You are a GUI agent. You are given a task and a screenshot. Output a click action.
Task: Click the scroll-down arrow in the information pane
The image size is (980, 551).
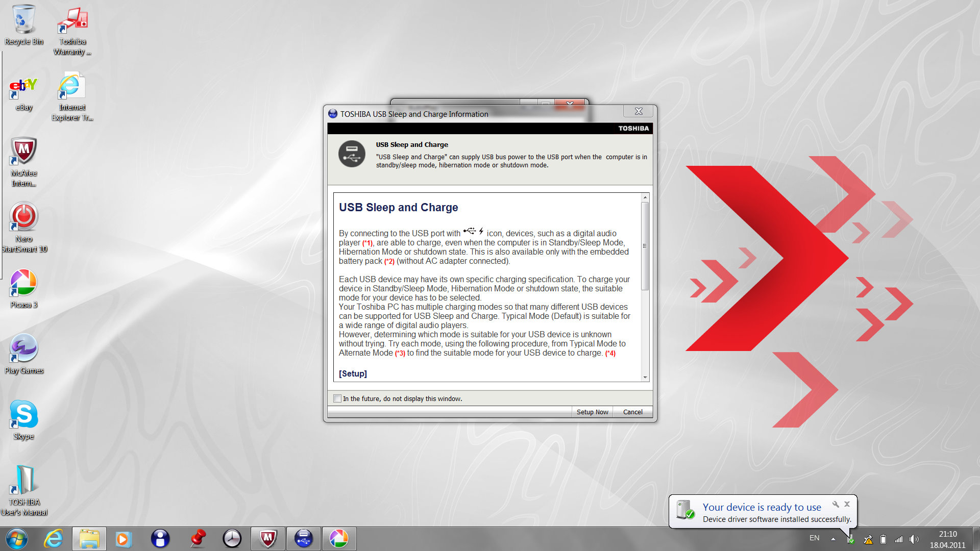pyautogui.click(x=645, y=377)
